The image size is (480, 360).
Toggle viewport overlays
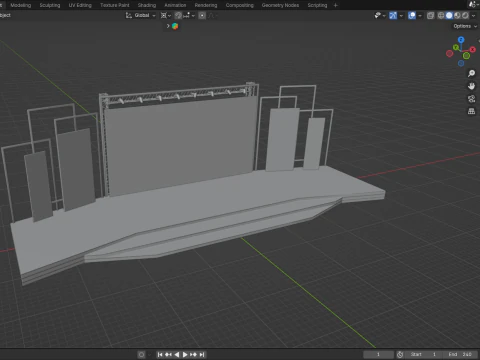tap(412, 15)
